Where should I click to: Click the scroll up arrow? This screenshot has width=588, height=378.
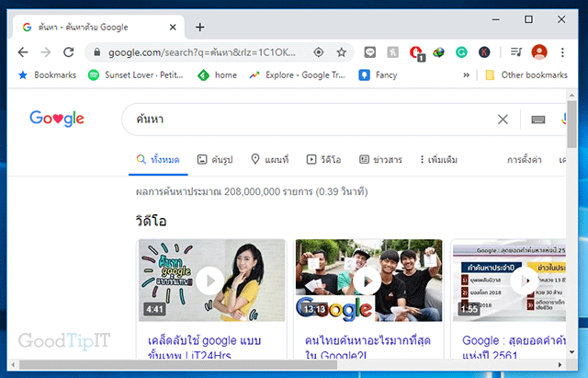pos(571,95)
